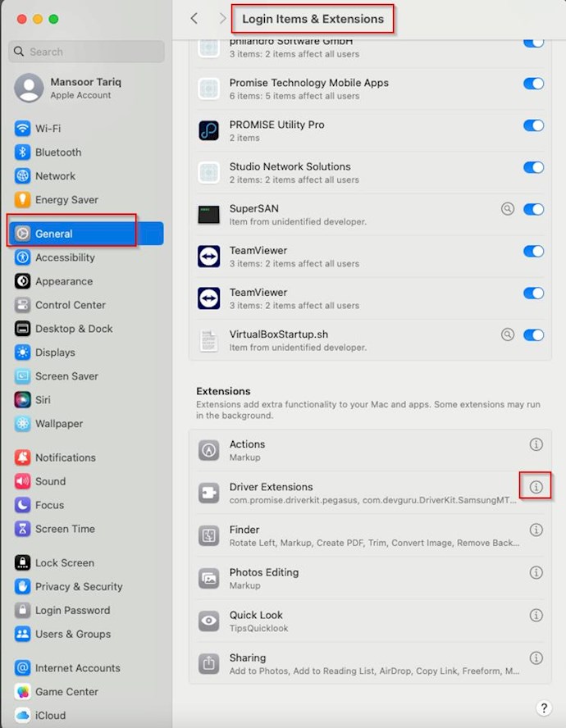Open Desktop & Dock settings

tap(63, 328)
